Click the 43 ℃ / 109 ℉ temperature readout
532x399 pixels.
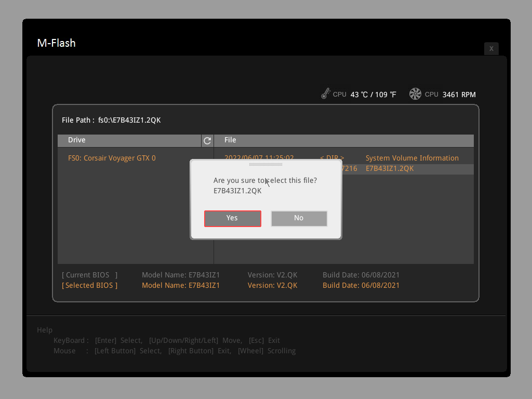373,95
